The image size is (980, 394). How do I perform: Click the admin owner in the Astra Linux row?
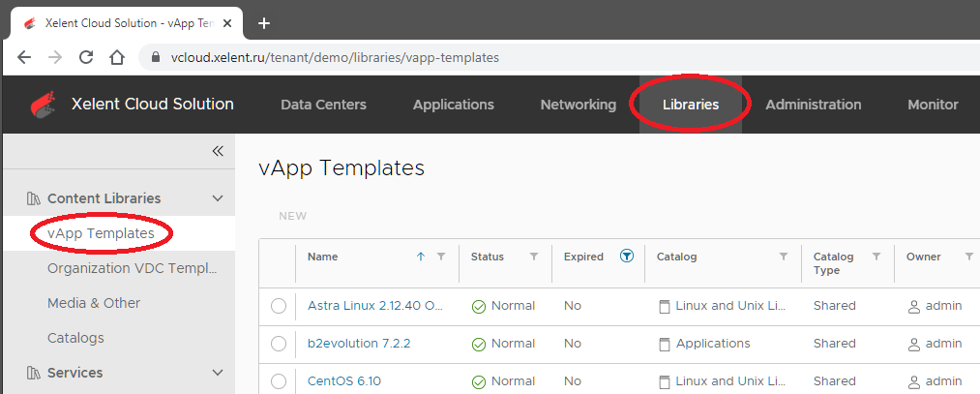click(x=943, y=306)
